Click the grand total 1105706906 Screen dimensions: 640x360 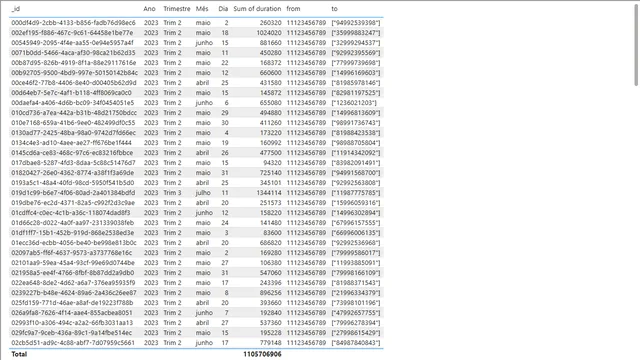(x=262, y=354)
